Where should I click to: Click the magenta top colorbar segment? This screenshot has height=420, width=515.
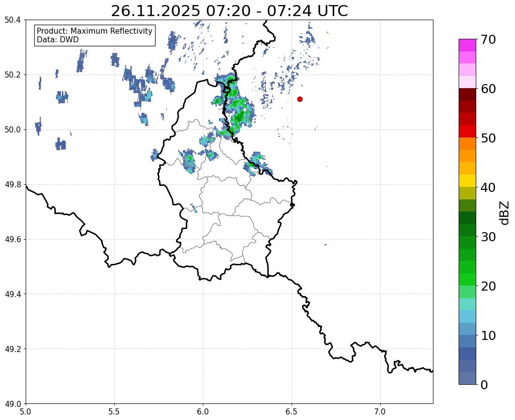467,45
